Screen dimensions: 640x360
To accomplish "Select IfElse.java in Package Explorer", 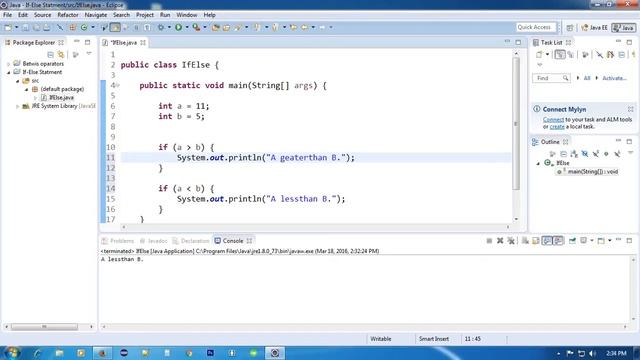I will pos(61,98).
